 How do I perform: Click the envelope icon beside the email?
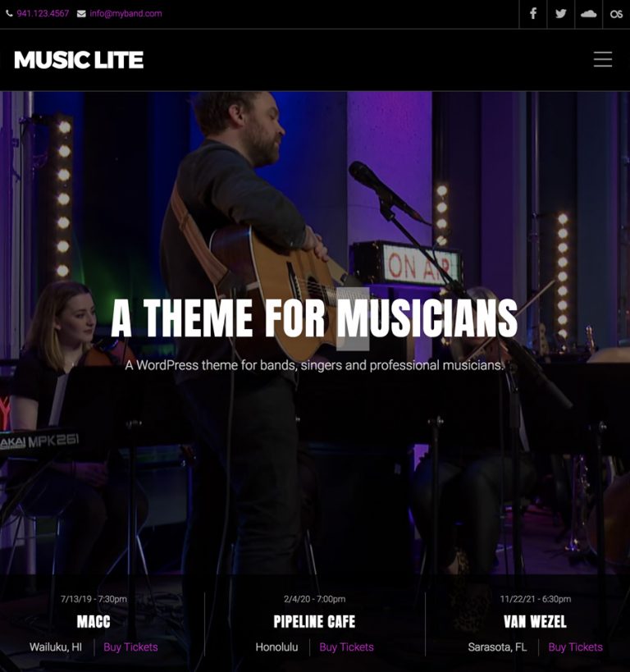[x=81, y=14]
